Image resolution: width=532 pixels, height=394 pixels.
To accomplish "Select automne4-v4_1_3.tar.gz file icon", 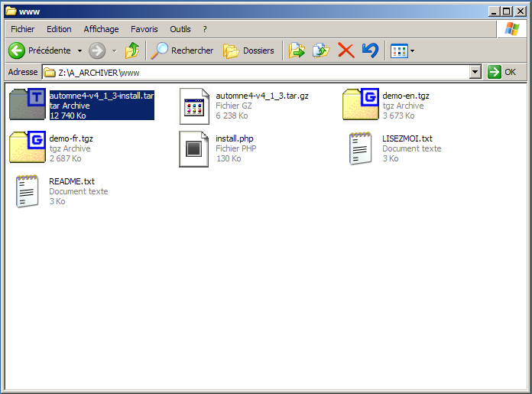I will pos(194,106).
